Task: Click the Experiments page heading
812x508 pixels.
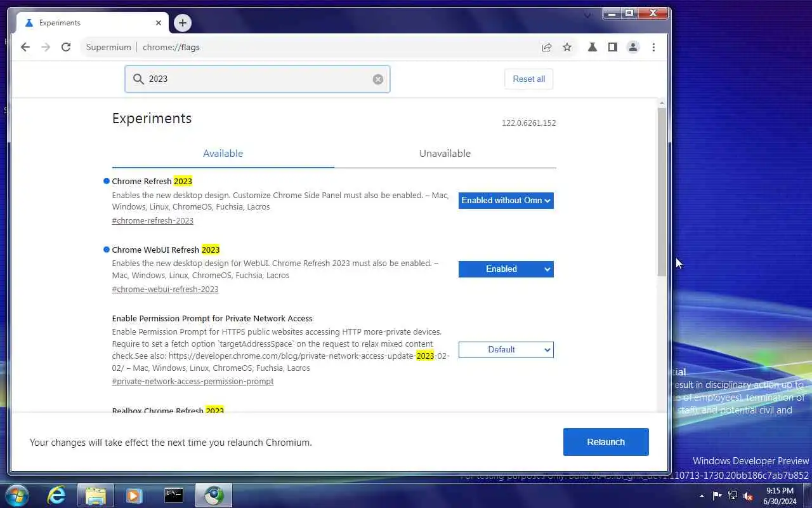Action: click(152, 119)
